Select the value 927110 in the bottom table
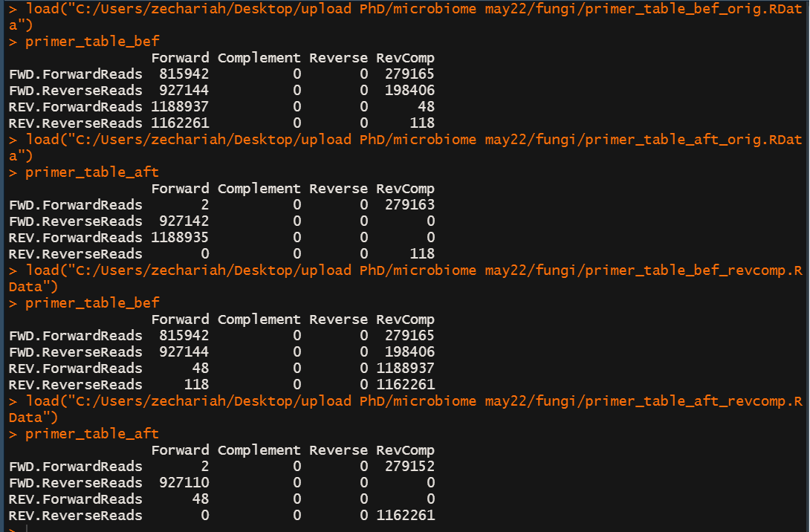The image size is (810, 532). (186, 482)
